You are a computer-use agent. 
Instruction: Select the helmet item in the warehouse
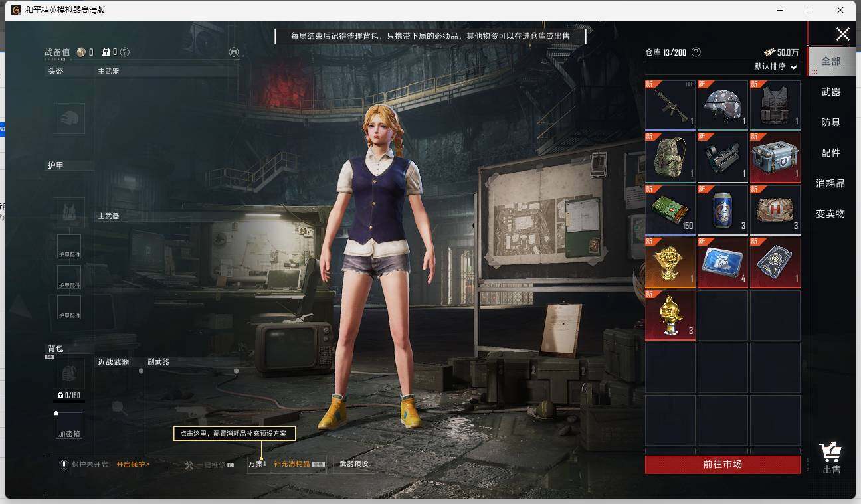tap(723, 105)
